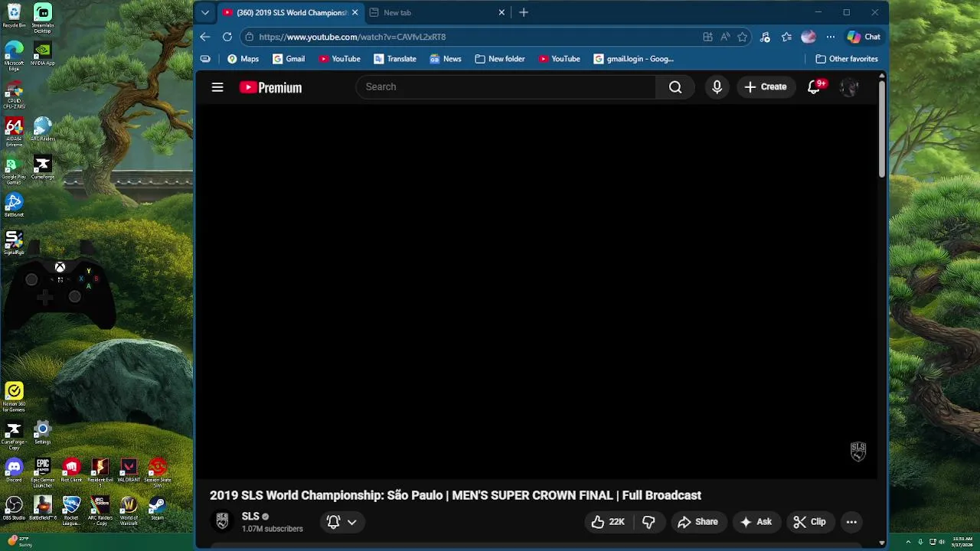
Task: Close the New tab tab
Action: 501,12
